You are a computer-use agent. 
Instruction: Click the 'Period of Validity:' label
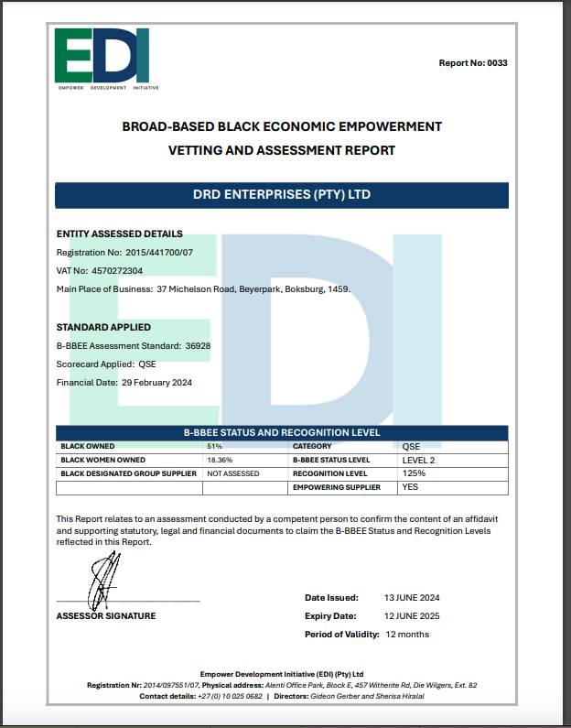coord(342,635)
